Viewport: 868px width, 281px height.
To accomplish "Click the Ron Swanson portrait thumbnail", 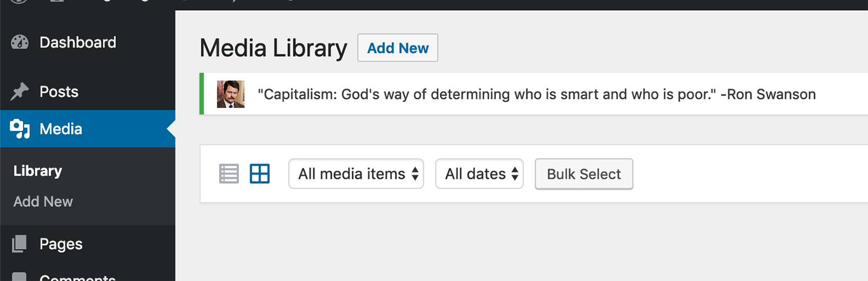I will 230,94.
